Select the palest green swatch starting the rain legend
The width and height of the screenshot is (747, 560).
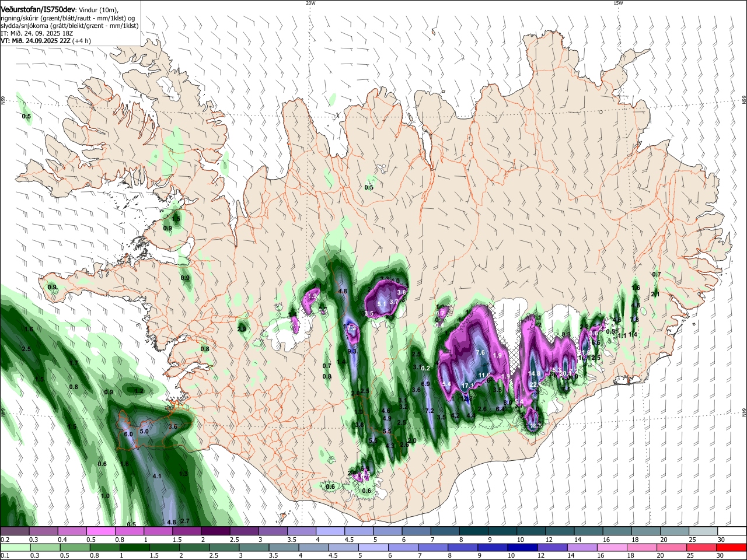(15, 547)
